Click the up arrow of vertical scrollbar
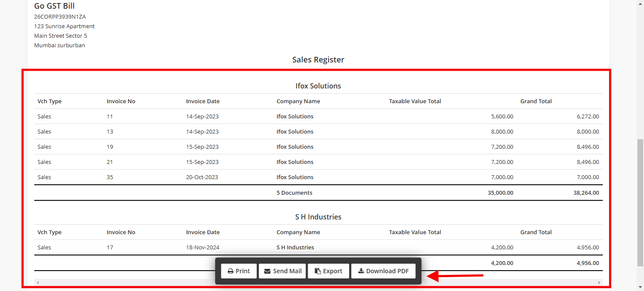The image size is (644, 291). 641,3
